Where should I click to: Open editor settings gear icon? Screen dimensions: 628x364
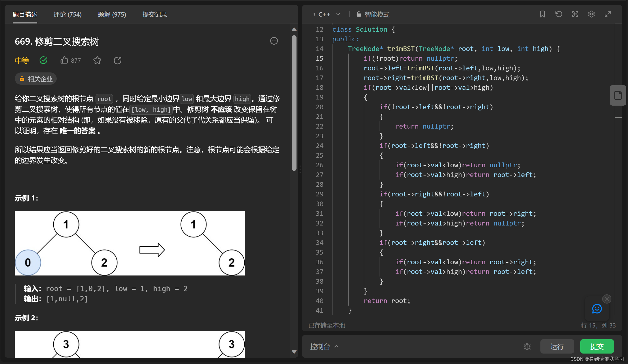[x=591, y=14]
